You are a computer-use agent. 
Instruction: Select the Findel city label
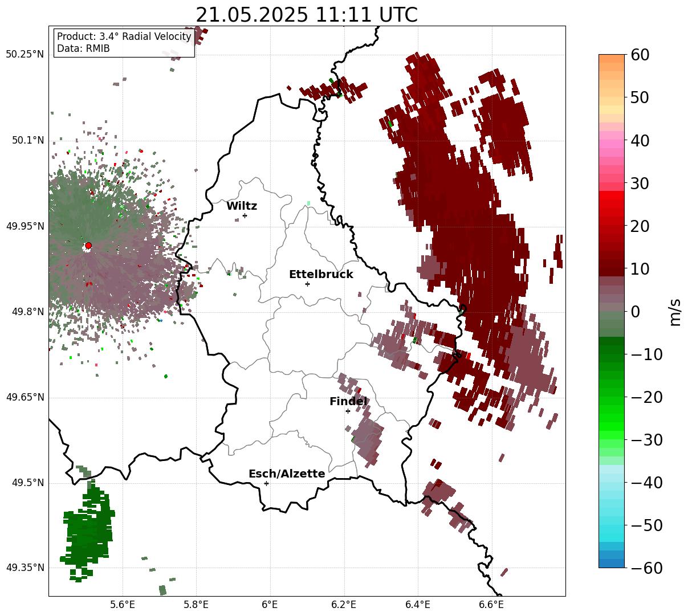[348, 402]
